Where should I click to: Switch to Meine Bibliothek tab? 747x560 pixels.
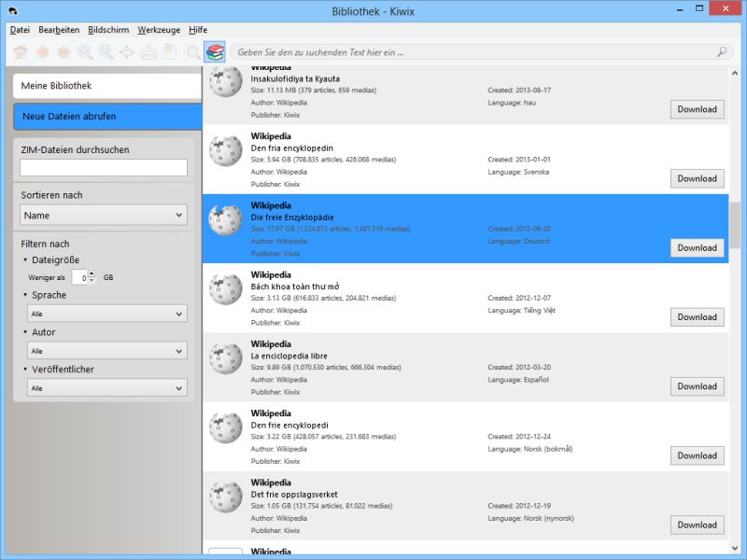tap(107, 86)
